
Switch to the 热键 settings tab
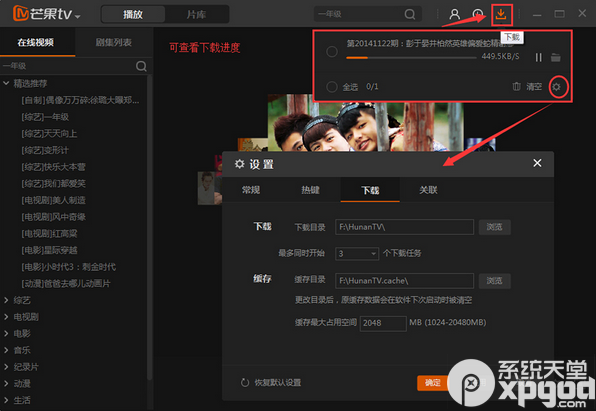(x=311, y=190)
